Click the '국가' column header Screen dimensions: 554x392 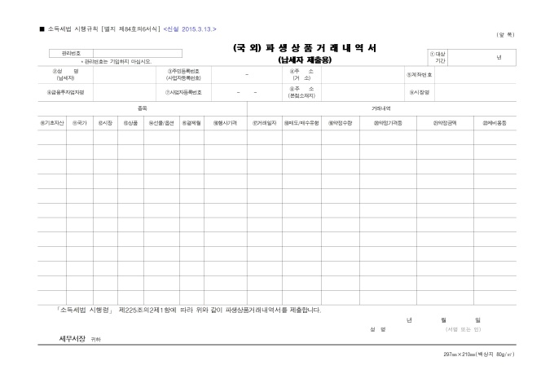80,123
